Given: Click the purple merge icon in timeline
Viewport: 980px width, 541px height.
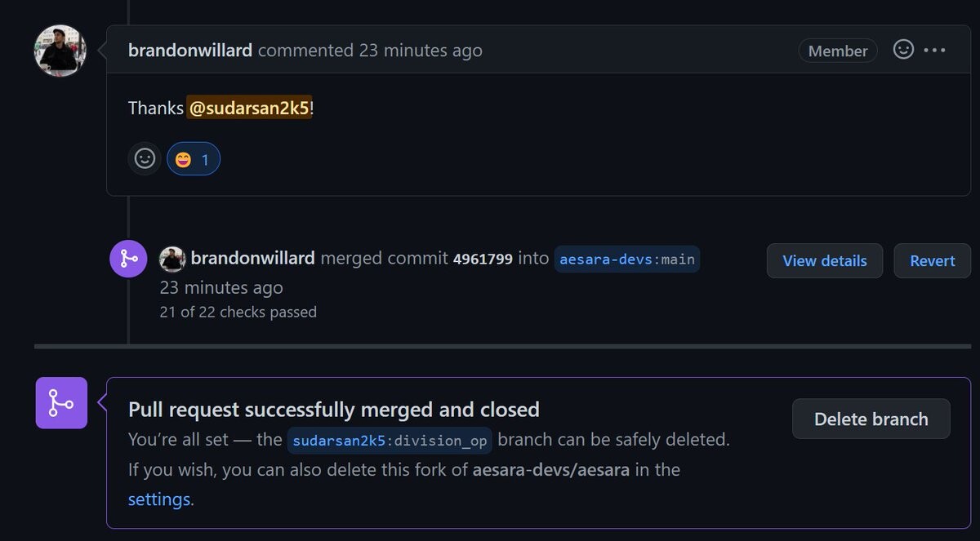Looking at the screenshot, I should click(128, 259).
